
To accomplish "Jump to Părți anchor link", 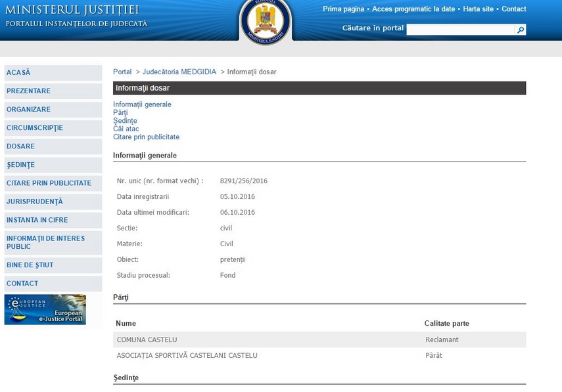I will tap(120, 112).
